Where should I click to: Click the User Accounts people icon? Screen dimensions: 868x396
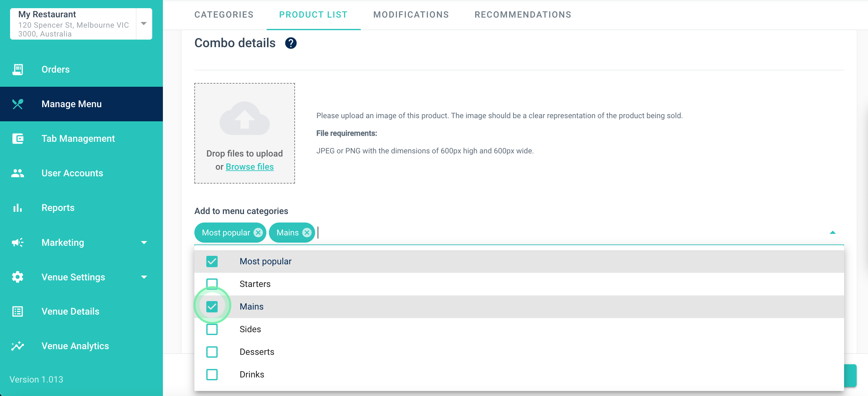18,173
